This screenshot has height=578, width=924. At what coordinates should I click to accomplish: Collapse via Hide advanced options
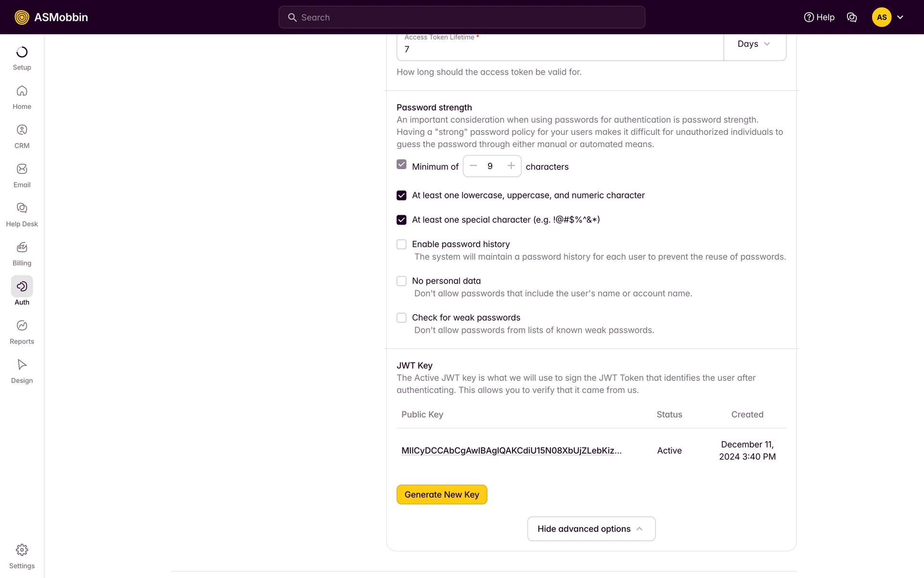point(591,529)
